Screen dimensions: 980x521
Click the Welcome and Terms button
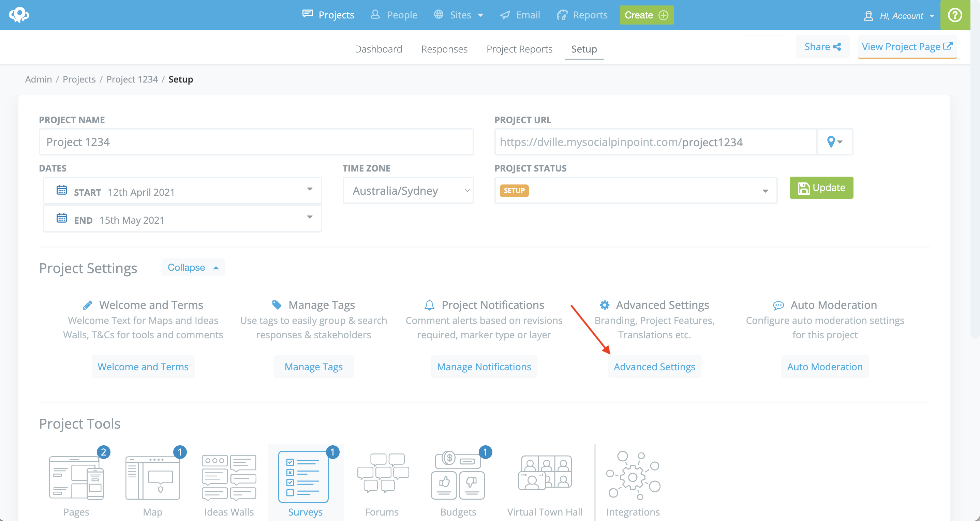[x=143, y=367]
